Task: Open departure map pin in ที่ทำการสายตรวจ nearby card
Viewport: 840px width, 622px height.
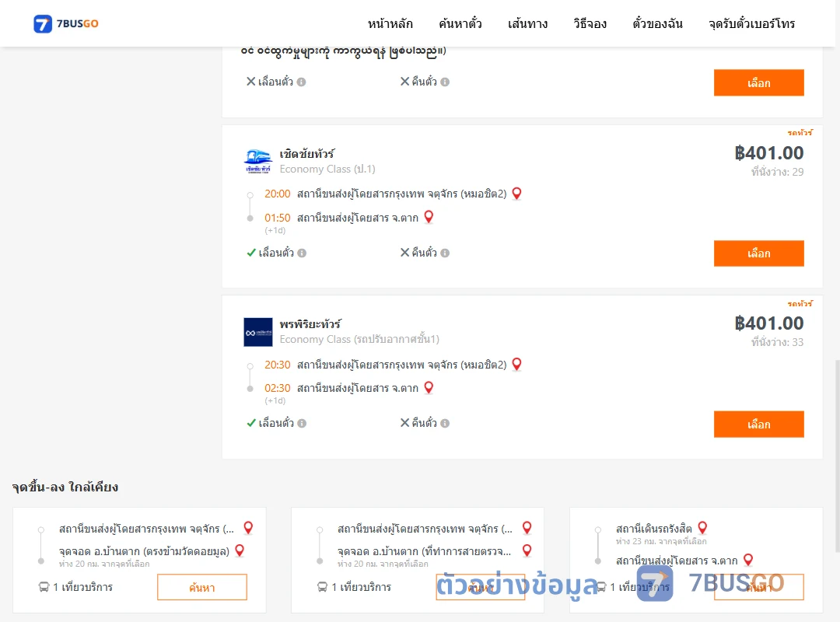Action: click(527, 528)
